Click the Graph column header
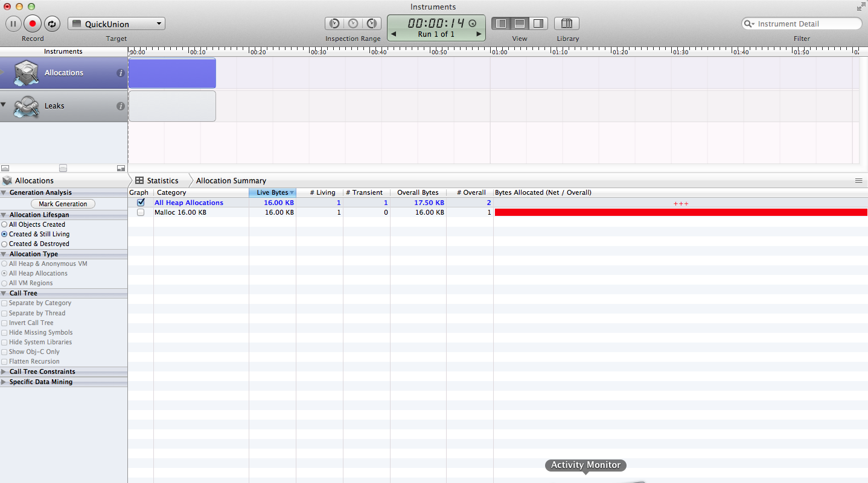Viewport: 868px width, 483px height. click(x=141, y=192)
